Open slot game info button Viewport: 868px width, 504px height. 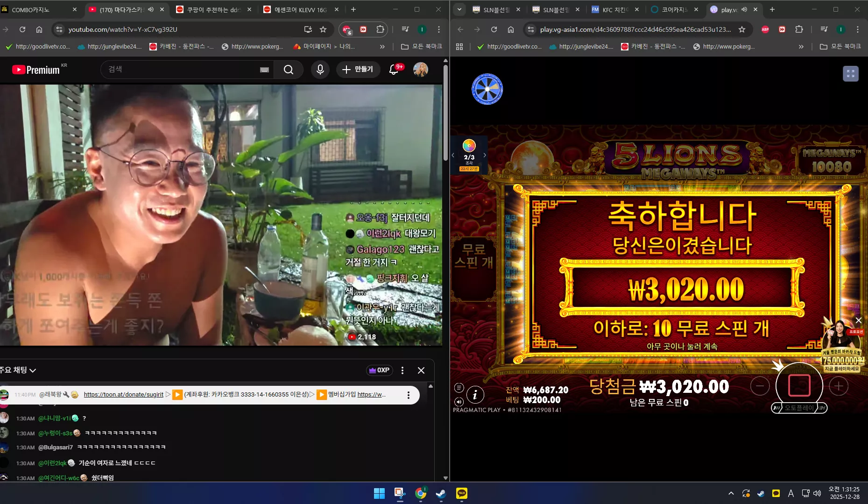pos(475,395)
